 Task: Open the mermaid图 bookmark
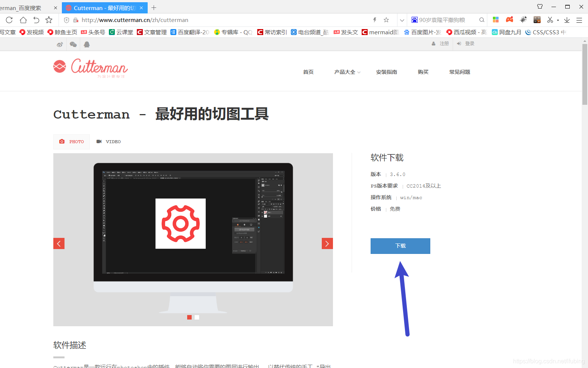coord(380,32)
